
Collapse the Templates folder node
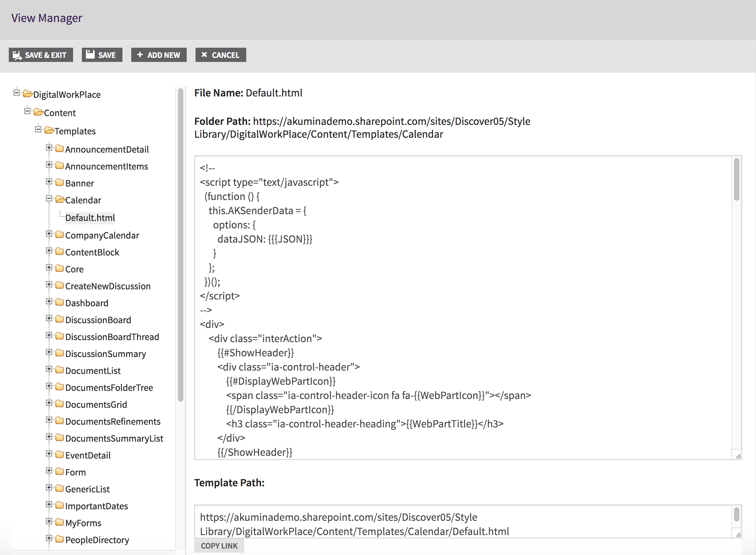point(38,129)
